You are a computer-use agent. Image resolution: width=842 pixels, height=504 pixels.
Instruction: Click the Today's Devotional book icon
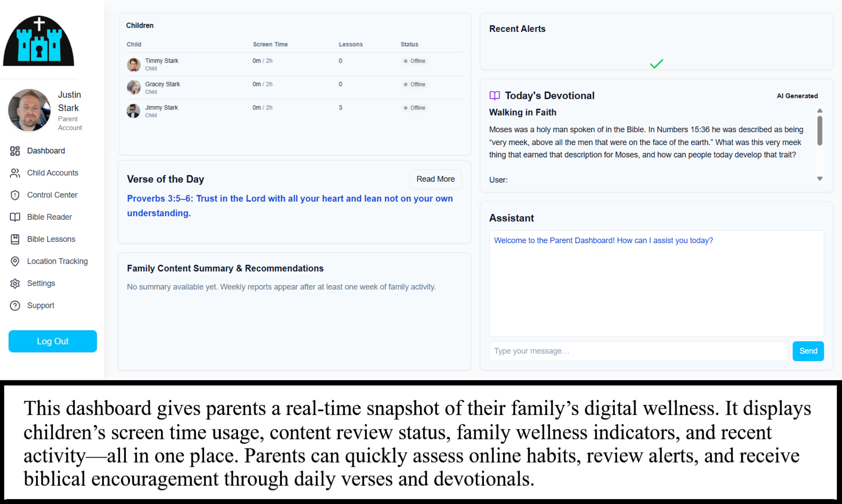[495, 96]
